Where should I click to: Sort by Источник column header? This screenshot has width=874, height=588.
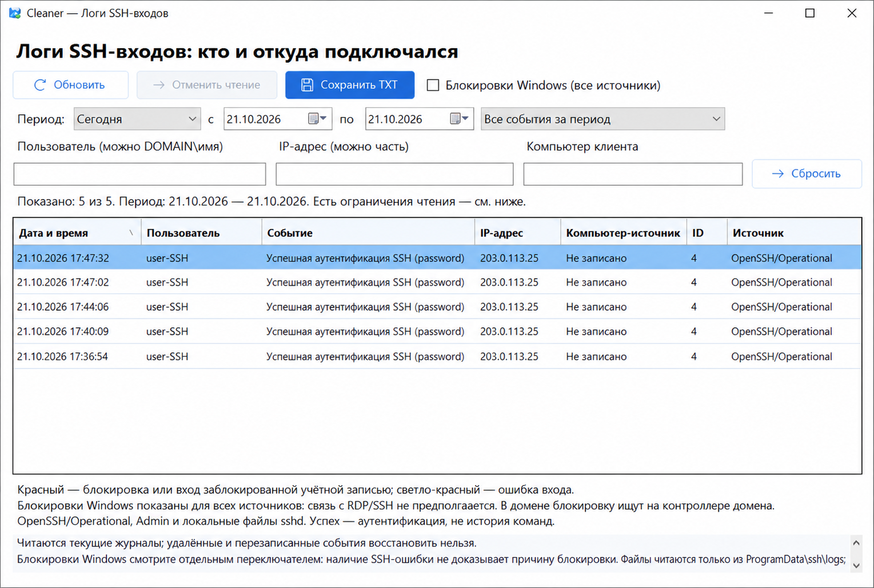tap(794, 233)
